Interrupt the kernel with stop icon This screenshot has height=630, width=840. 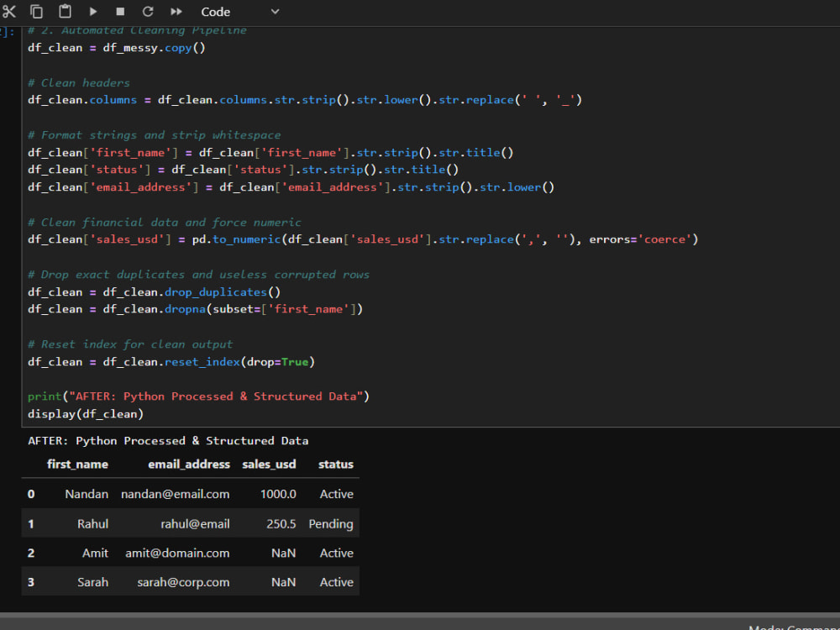pos(120,11)
